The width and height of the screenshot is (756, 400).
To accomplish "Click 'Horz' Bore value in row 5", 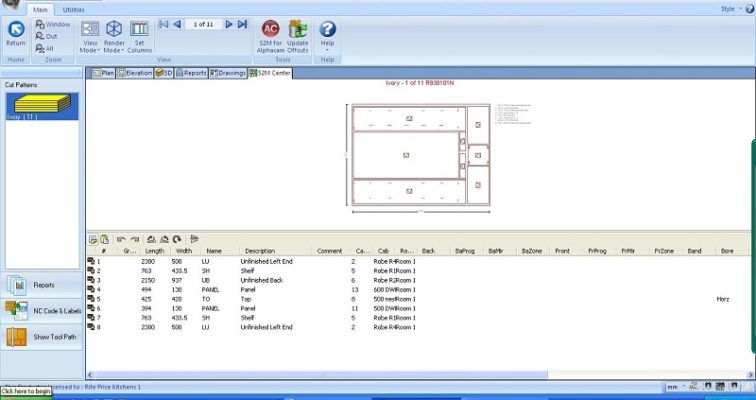I will point(723,299).
